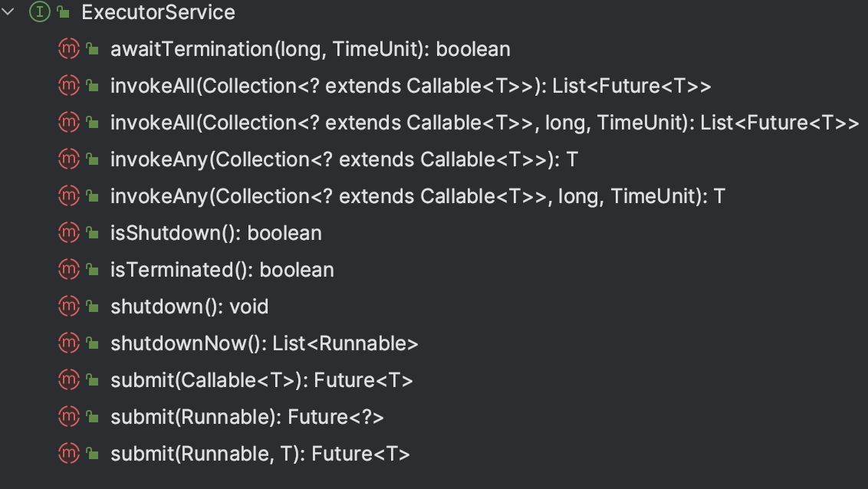Image resolution: width=868 pixels, height=489 pixels.
Task: Select invokeAll with long and TimeUnit parameters
Action: coord(484,123)
